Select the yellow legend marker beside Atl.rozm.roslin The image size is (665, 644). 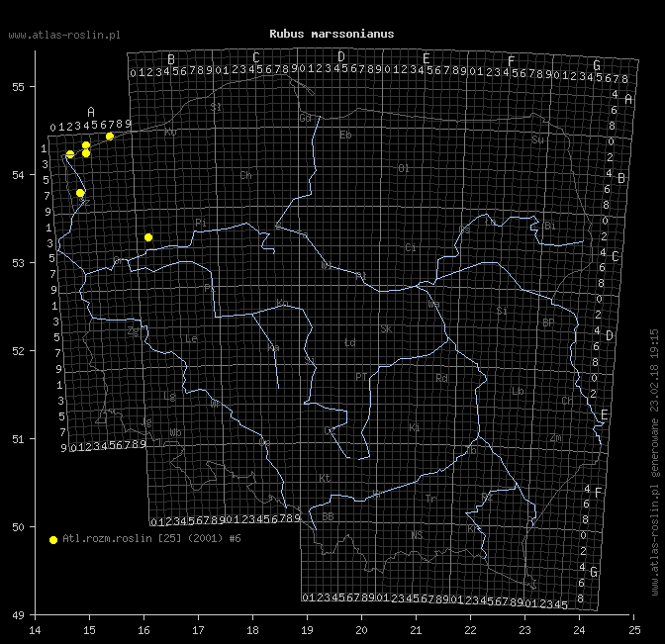[x=53, y=540]
